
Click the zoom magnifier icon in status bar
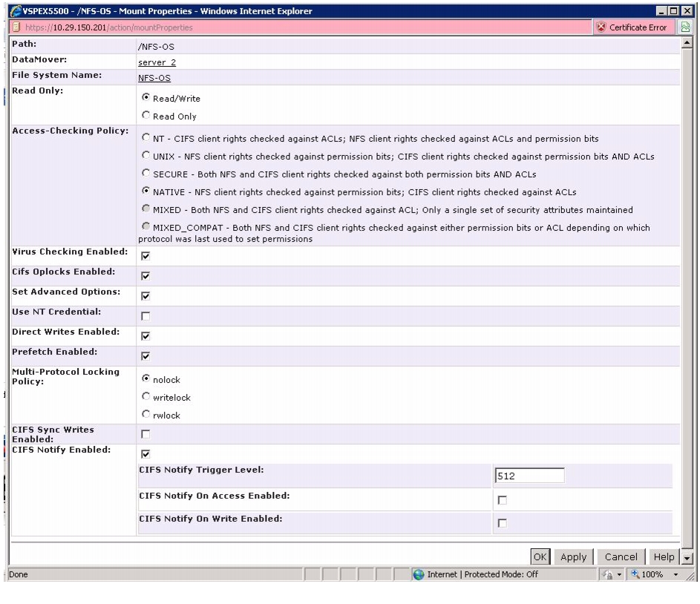click(x=635, y=574)
